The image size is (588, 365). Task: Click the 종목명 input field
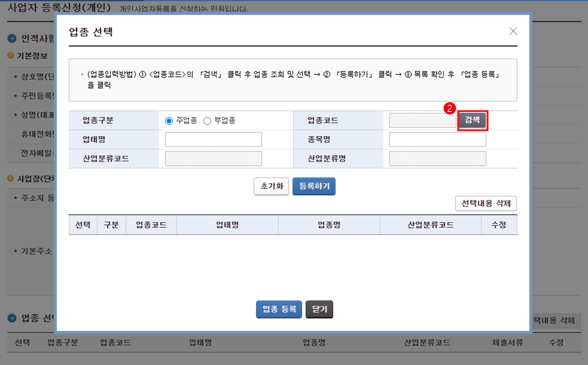[438, 139]
